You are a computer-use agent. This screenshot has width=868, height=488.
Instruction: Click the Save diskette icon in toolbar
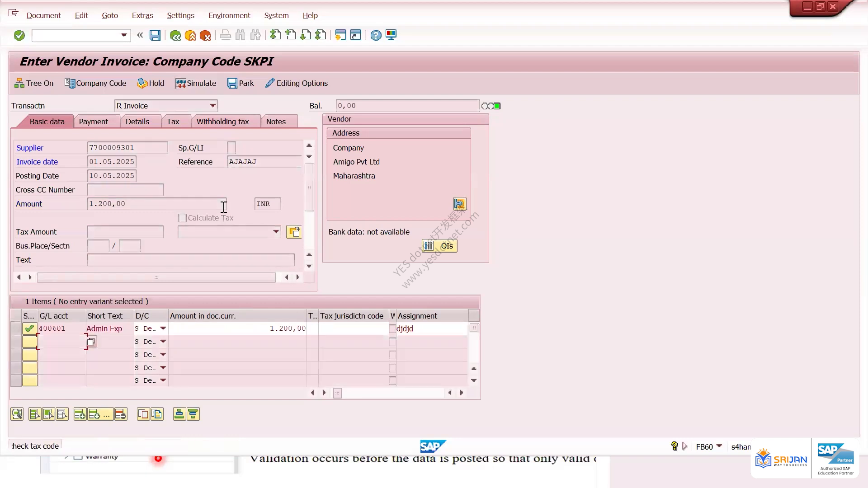coord(155,35)
